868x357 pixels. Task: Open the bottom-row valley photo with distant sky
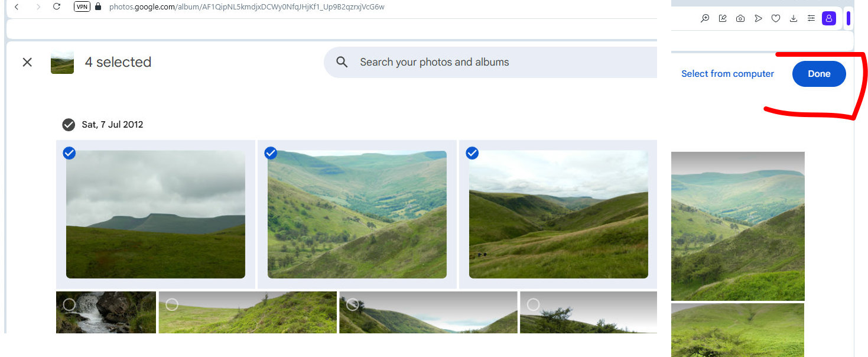(x=428, y=313)
